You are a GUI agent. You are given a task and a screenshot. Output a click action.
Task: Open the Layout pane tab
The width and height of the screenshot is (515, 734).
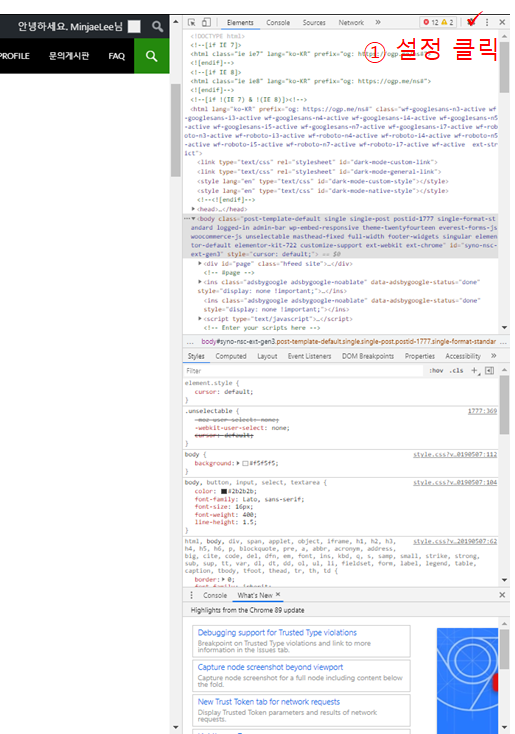click(x=267, y=356)
